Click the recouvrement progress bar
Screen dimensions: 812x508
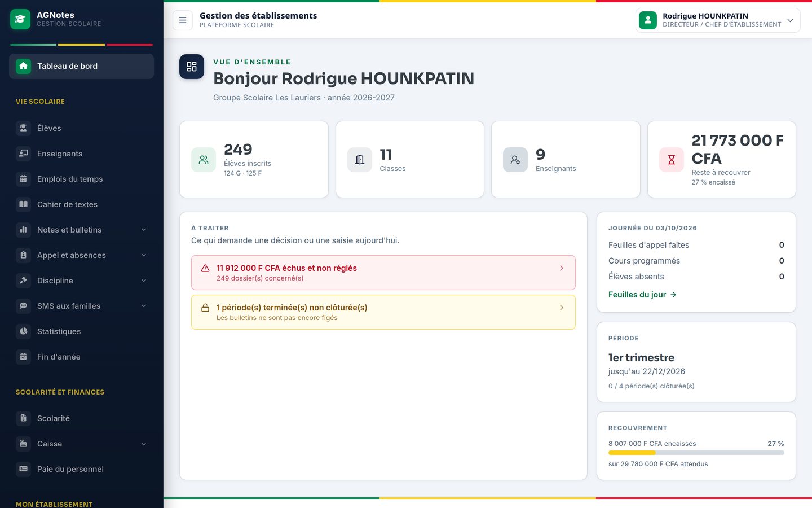pos(696,453)
